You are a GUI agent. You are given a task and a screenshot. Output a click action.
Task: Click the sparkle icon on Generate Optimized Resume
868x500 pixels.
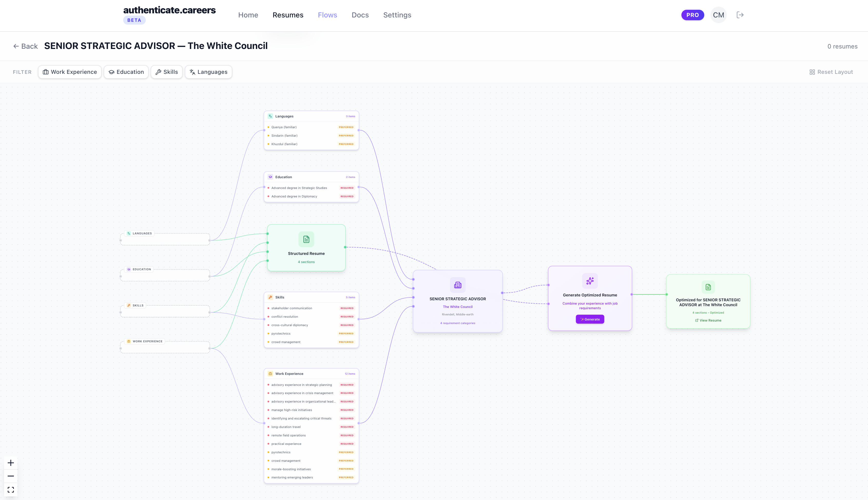tap(590, 281)
